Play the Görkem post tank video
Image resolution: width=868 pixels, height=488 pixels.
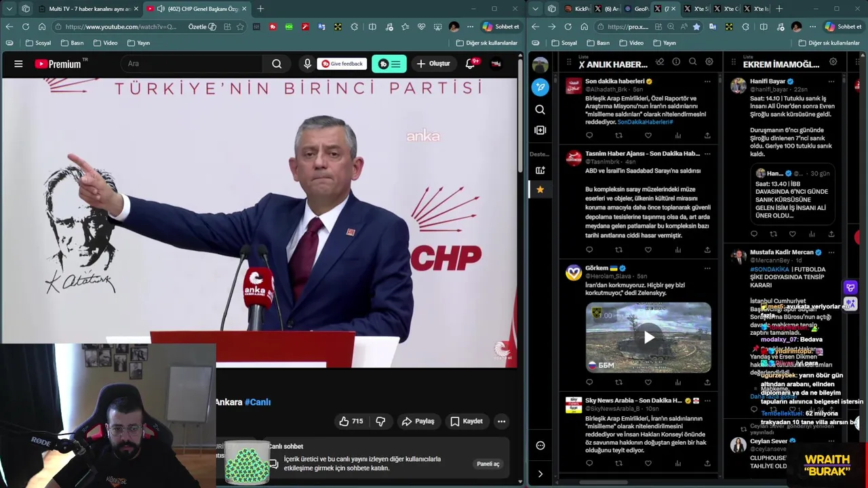click(649, 338)
